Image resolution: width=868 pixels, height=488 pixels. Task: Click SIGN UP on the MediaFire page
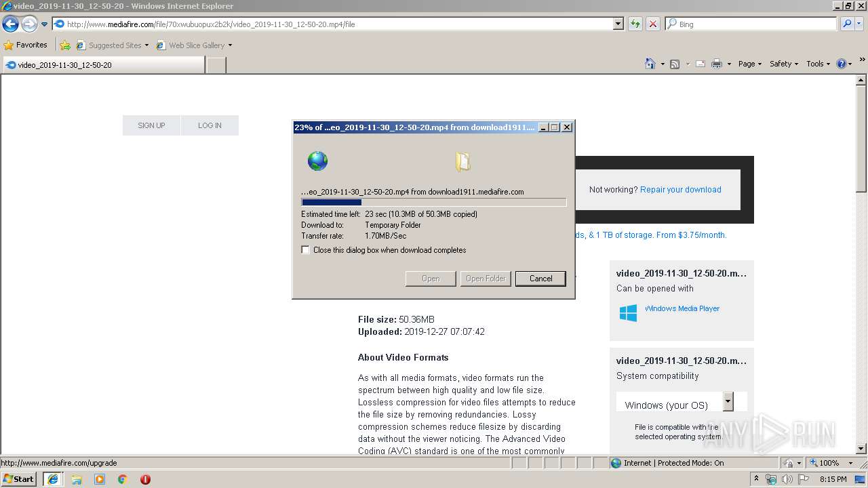point(151,125)
